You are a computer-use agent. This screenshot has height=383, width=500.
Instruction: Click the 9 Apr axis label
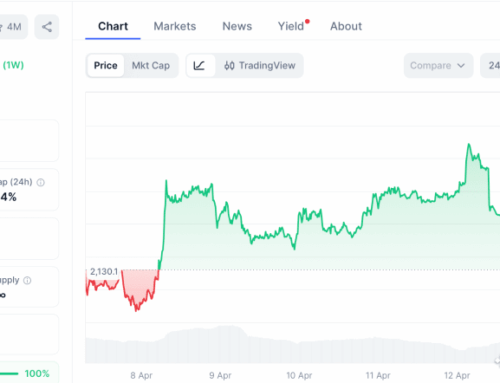220,376
